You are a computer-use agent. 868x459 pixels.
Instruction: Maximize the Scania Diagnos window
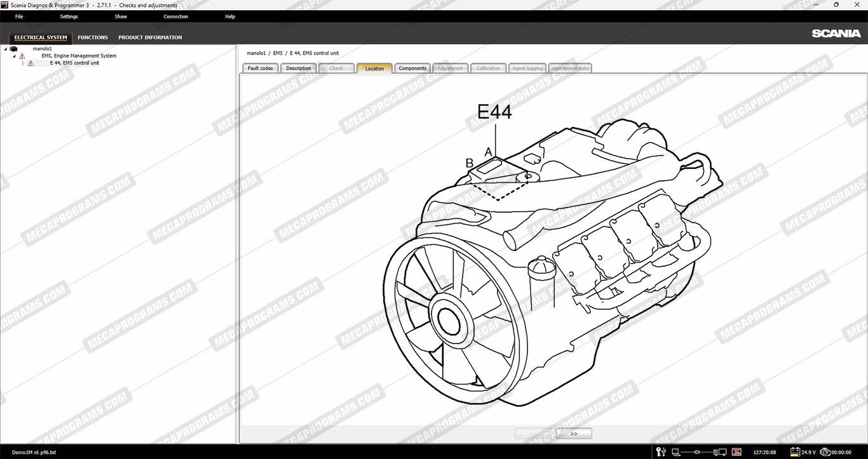[836, 5]
